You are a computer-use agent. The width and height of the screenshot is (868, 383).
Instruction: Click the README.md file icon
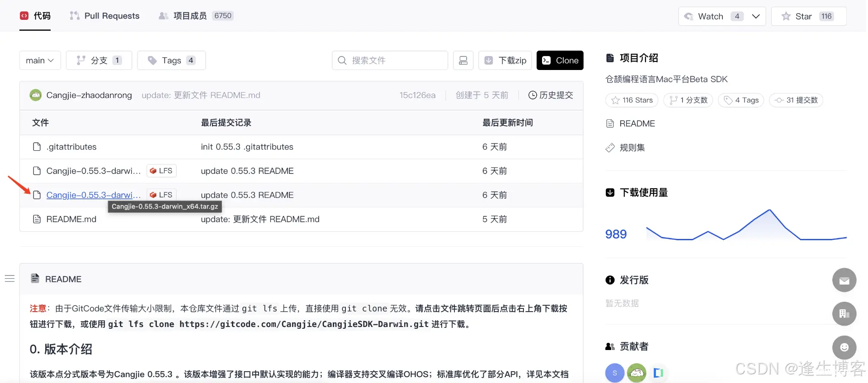tap(37, 219)
